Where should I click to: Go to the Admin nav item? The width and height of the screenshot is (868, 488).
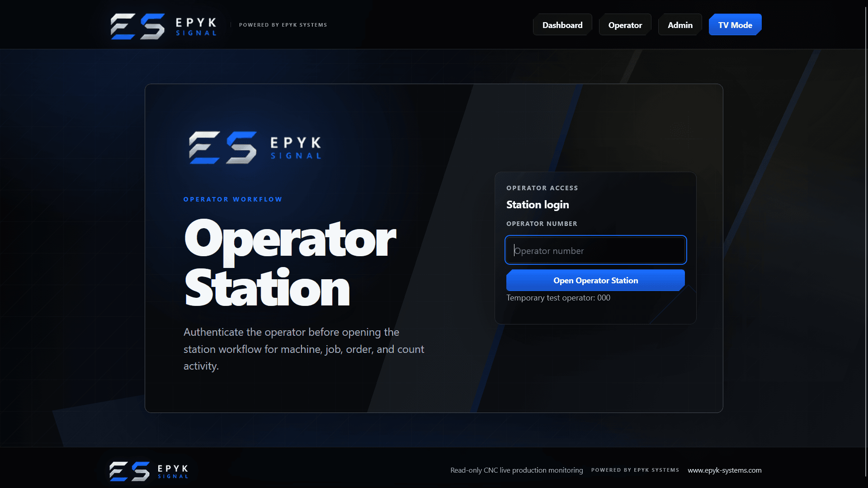(x=680, y=25)
